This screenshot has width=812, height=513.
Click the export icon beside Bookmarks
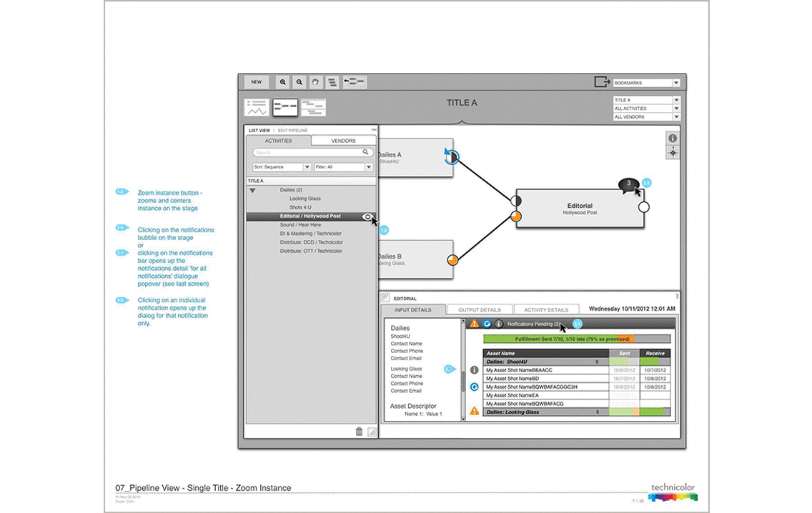[602, 82]
